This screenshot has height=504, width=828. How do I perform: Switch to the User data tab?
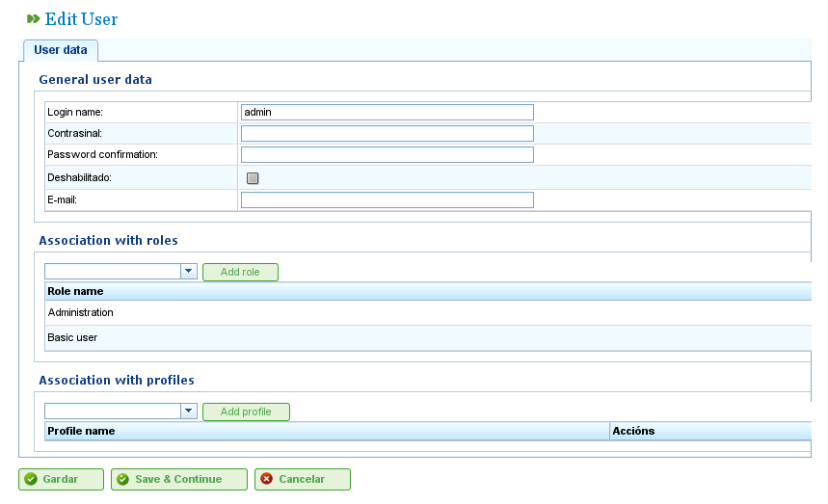tap(61, 50)
